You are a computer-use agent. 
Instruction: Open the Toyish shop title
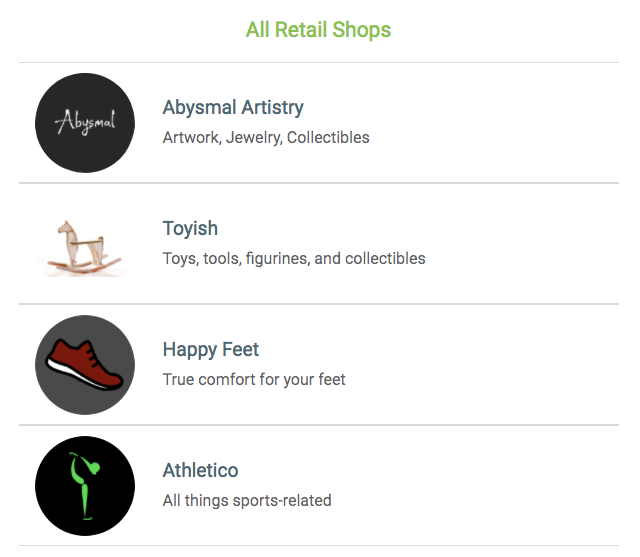(x=190, y=228)
